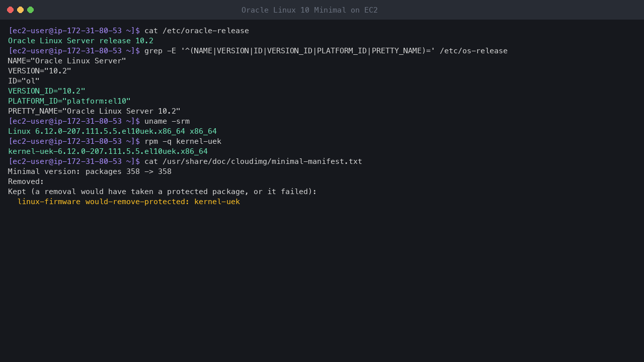
Task: Click the command "cat /etc/oracle-release"
Action: (x=197, y=31)
